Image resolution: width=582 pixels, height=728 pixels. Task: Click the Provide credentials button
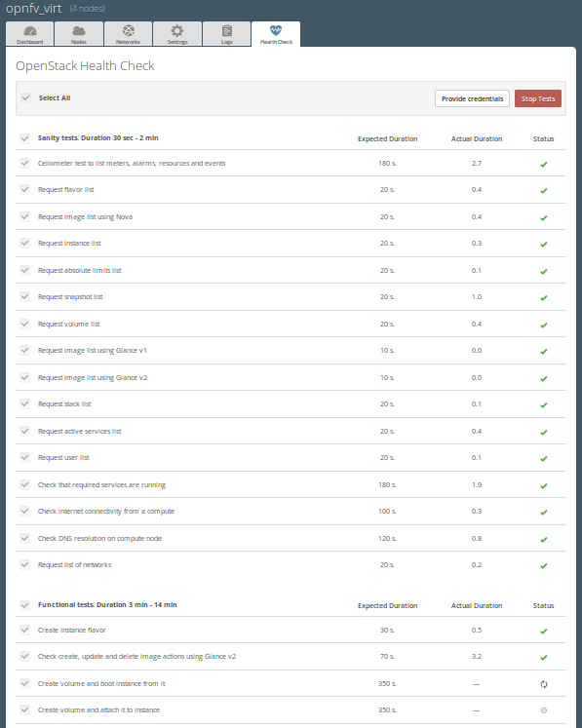pos(473,98)
